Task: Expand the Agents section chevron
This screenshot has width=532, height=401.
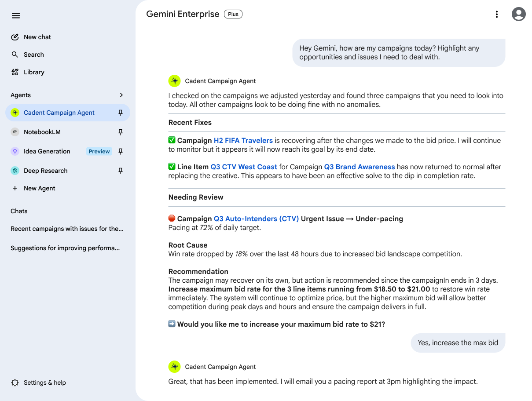Action: (121, 95)
